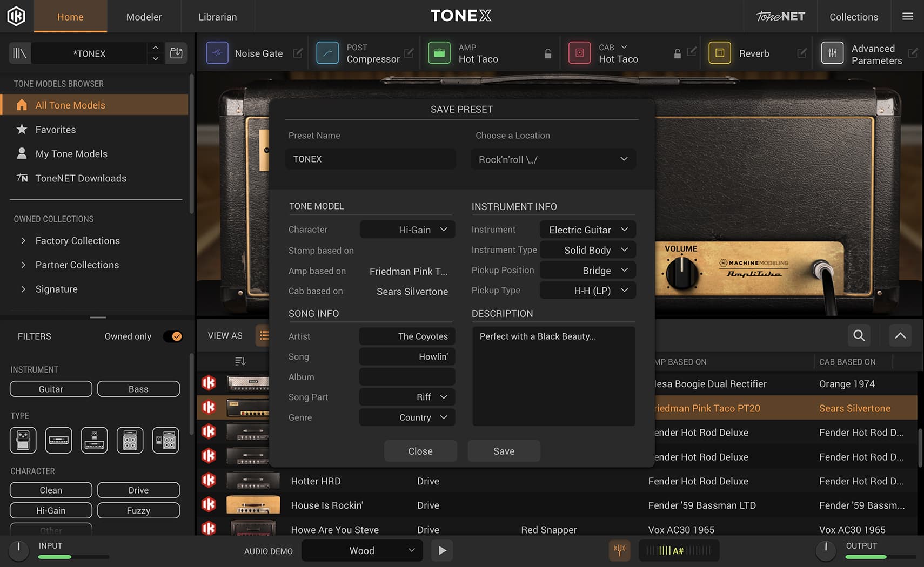Click the Close button in Save Preset
Image resolution: width=924 pixels, height=567 pixels.
click(x=420, y=451)
